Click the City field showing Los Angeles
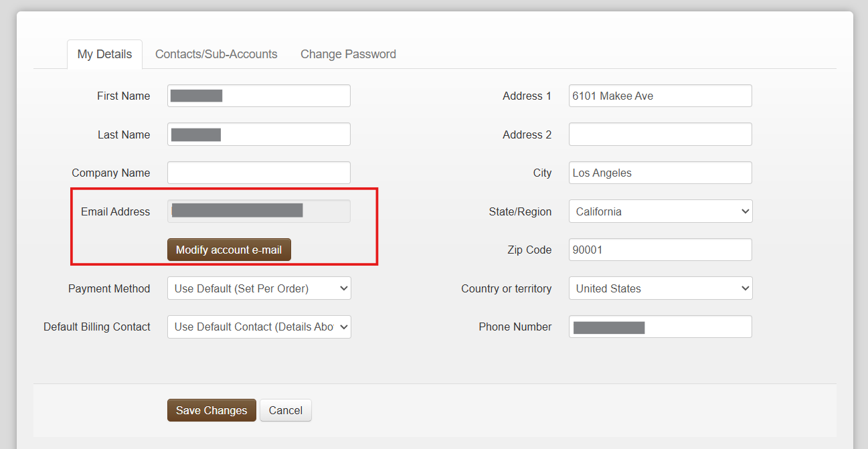 660,173
